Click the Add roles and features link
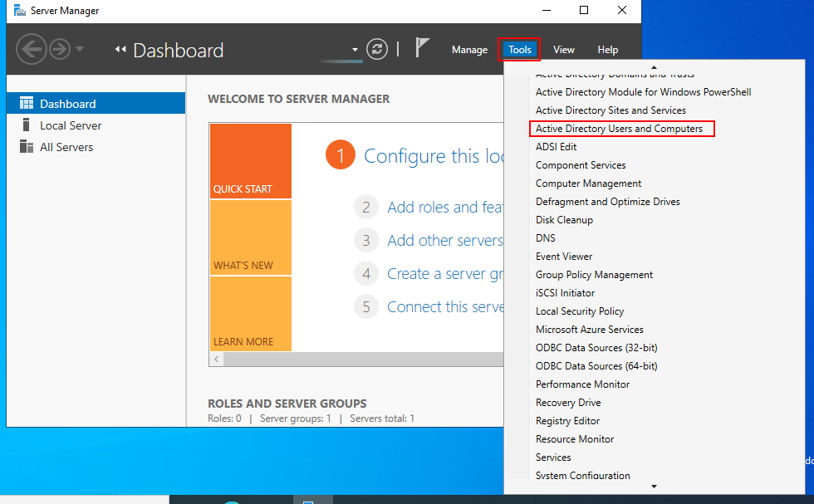814x504 pixels. click(445, 207)
